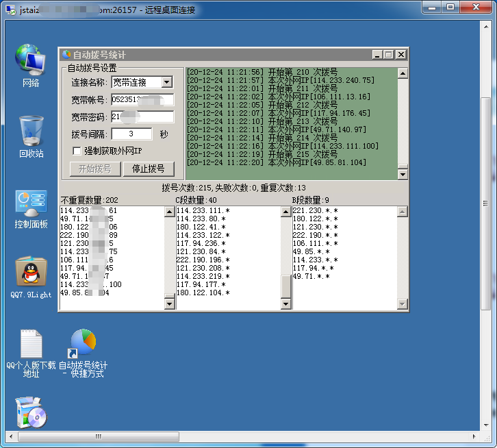Viewport: 497px width, 448px height.
Task: Click the remote desktop horizontal scrollbar thumb
Action: coord(99,436)
